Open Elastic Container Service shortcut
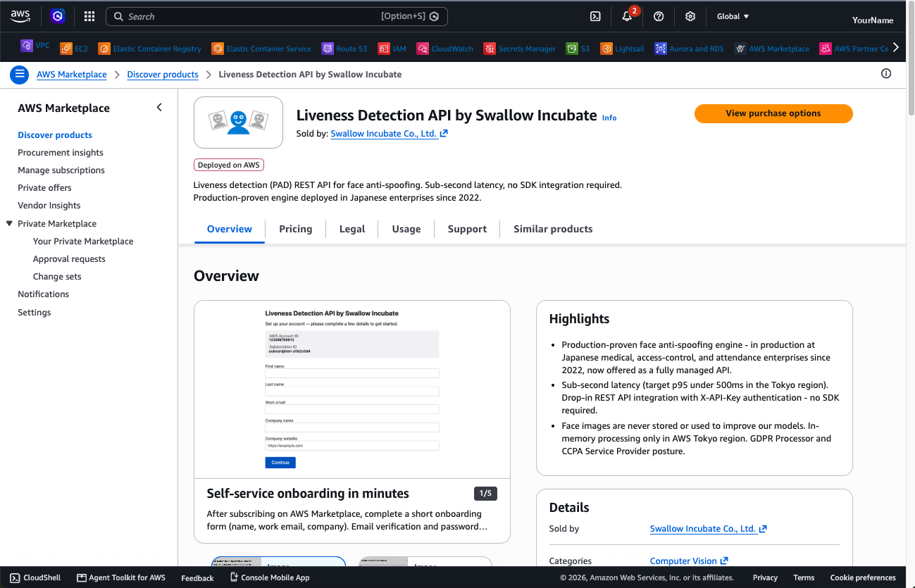Image resolution: width=915 pixels, height=588 pixels. (x=261, y=49)
